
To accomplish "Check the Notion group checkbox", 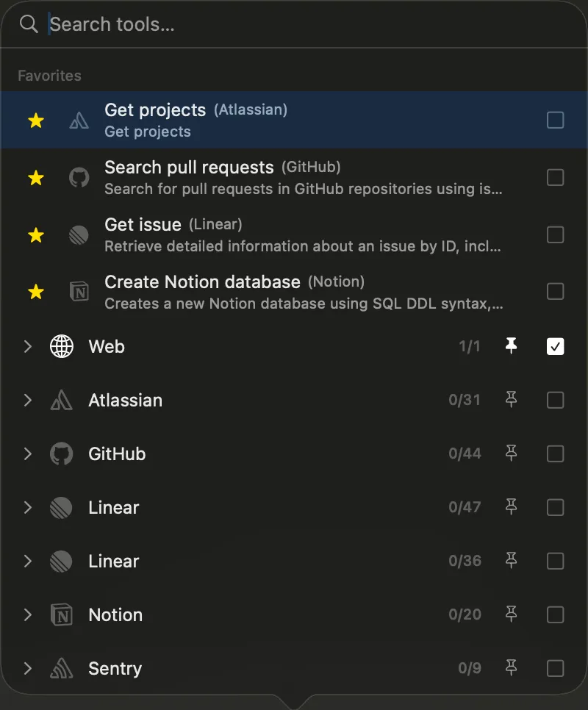I will click(x=556, y=615).
